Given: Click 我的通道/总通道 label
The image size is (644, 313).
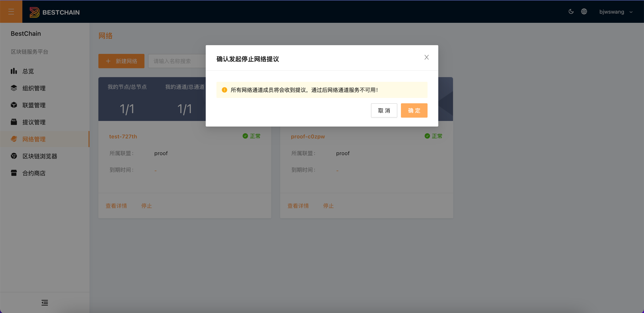Looking at the screenshot, I should 185,87.
